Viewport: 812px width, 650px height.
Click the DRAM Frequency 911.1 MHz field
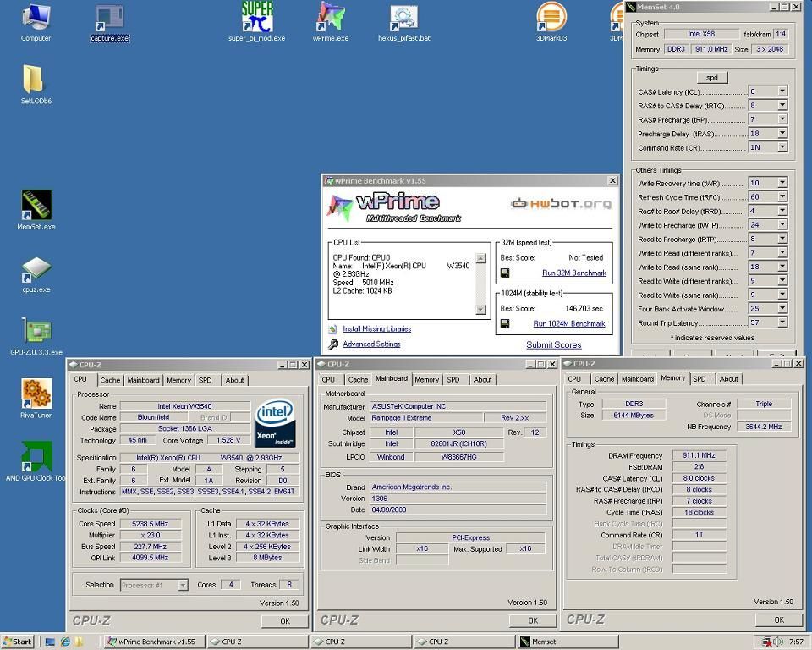pos(699,455)
